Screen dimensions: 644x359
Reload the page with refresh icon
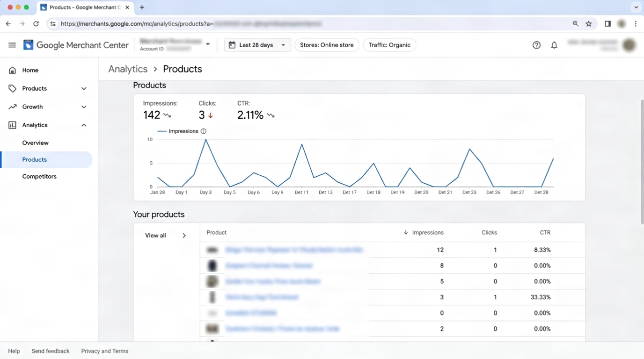[x=36, y=24]
